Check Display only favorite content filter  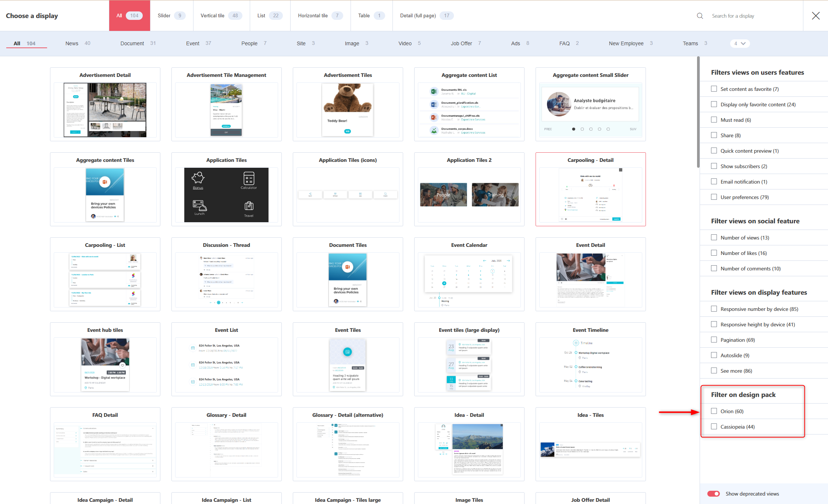point(714,104)
